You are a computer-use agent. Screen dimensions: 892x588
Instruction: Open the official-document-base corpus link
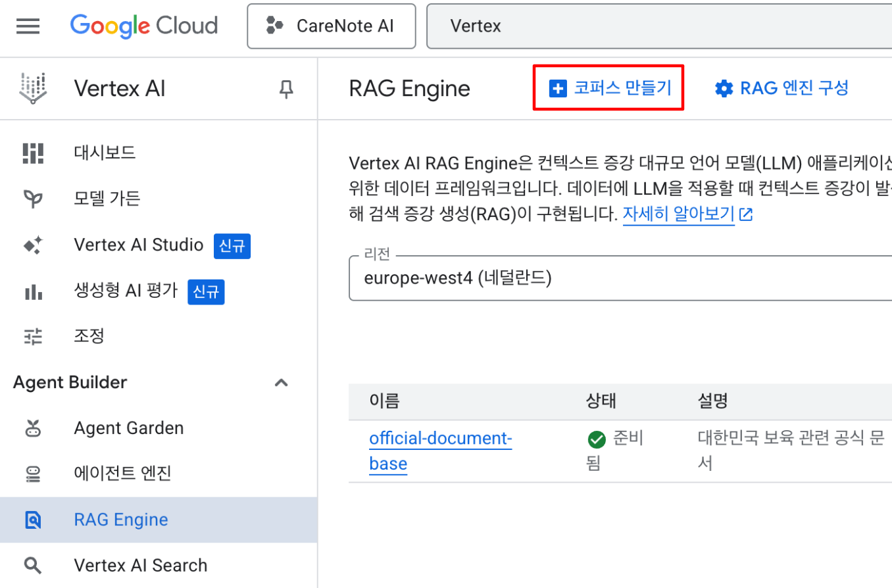pyautogui.click(x=441, y=451)
